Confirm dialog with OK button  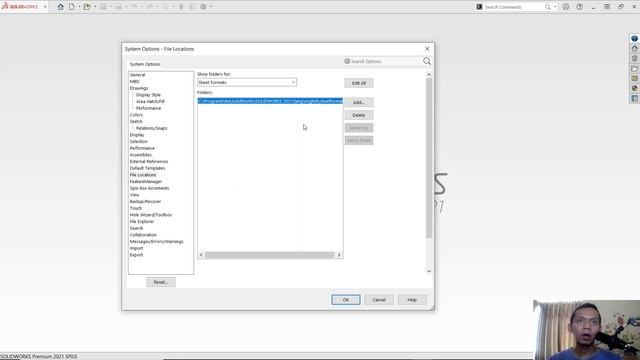tap(346, 300)
